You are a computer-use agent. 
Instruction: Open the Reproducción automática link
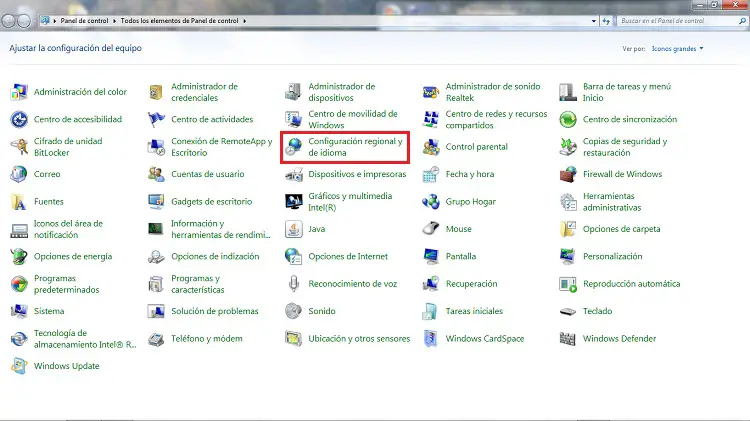tap(631, 284)
